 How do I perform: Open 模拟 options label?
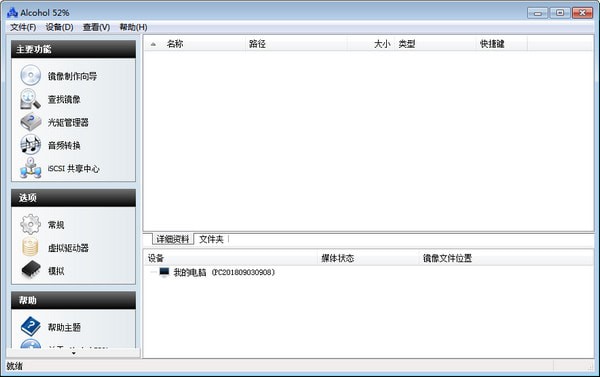point(56,271)
